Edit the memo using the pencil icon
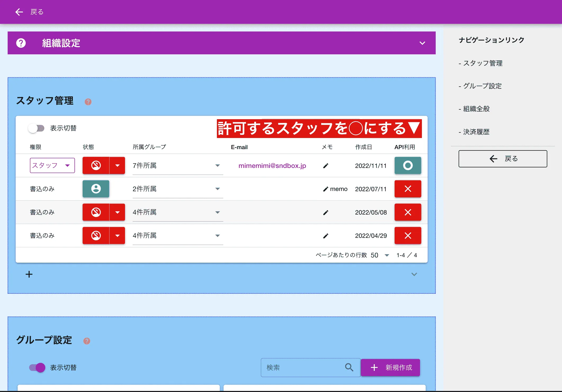 325,189
